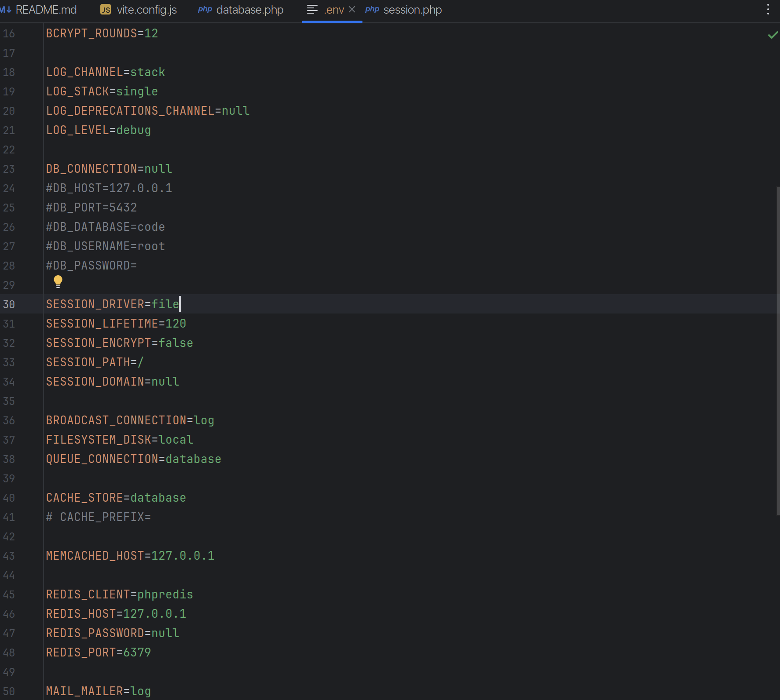This screenshot has width=780, height=700.
Task: Open the vite.config.js tab
Action: (x=139, y=10)
